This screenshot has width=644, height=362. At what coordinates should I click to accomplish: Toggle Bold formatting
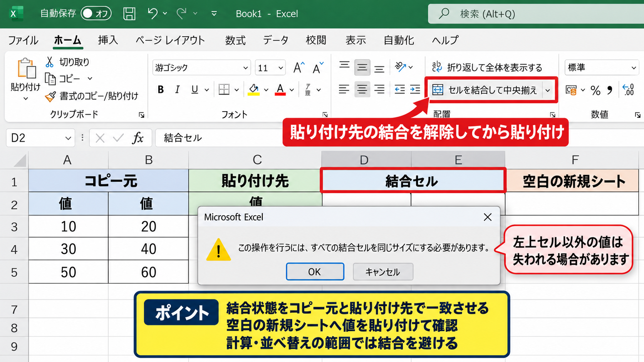click(x=161, y=90)
